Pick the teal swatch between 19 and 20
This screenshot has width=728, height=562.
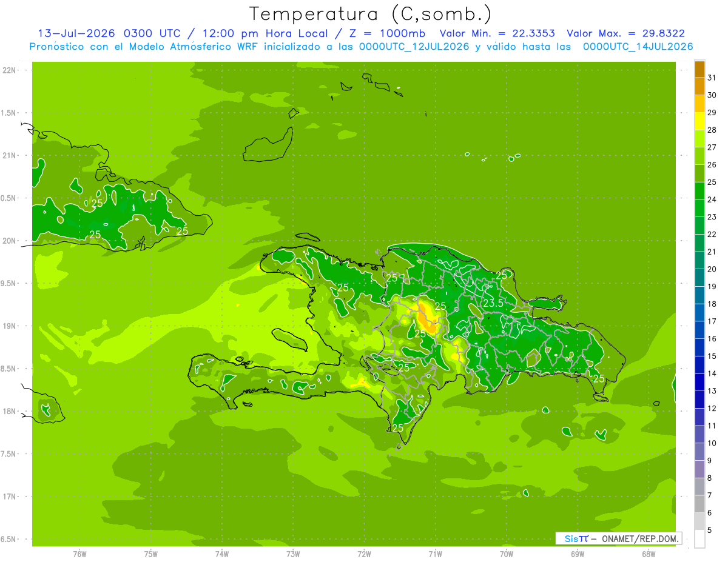coord(699,278)
